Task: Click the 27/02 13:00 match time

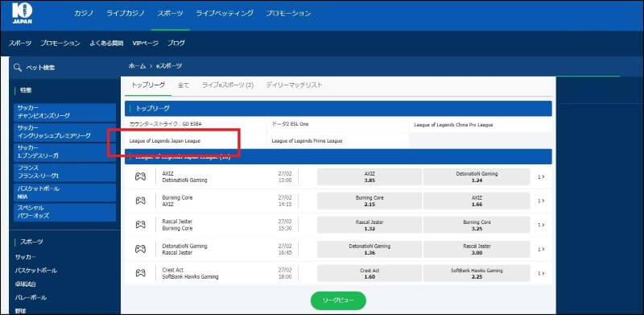Action: pos(285,176)
